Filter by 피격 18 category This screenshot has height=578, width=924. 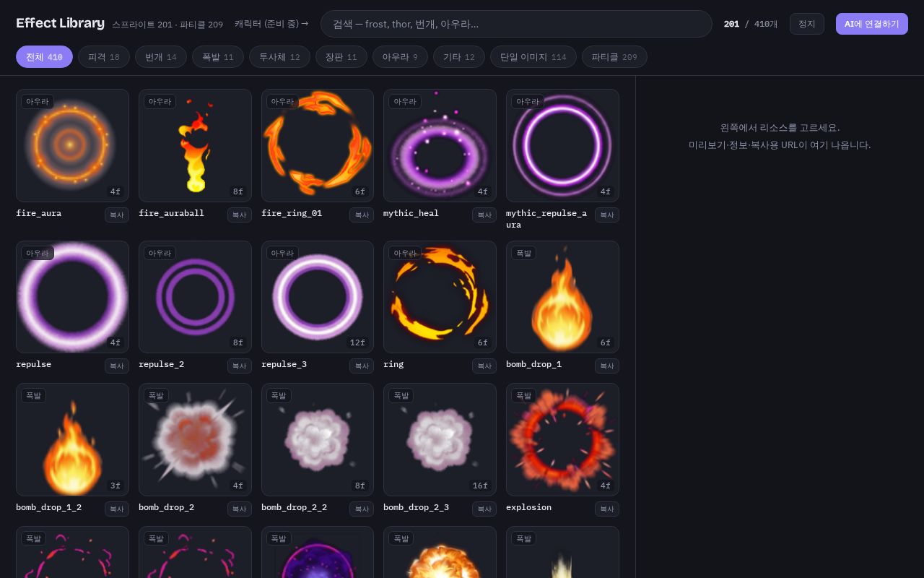(104, 56)
